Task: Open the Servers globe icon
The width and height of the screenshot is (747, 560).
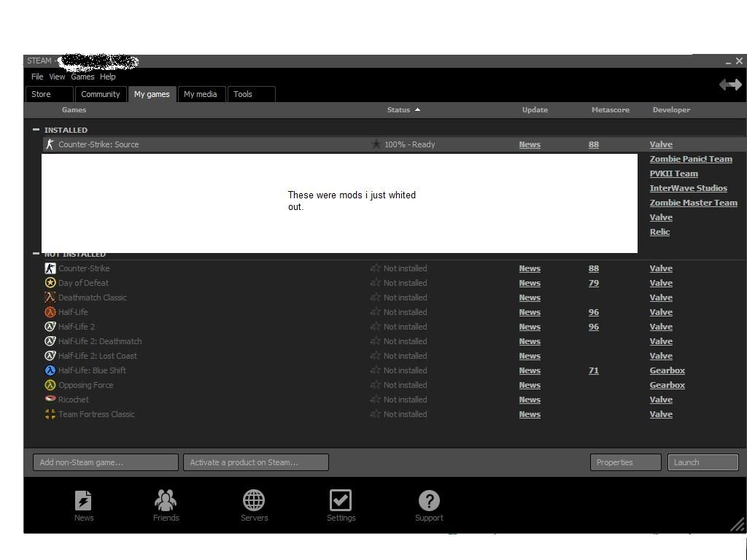Action: 253,500
